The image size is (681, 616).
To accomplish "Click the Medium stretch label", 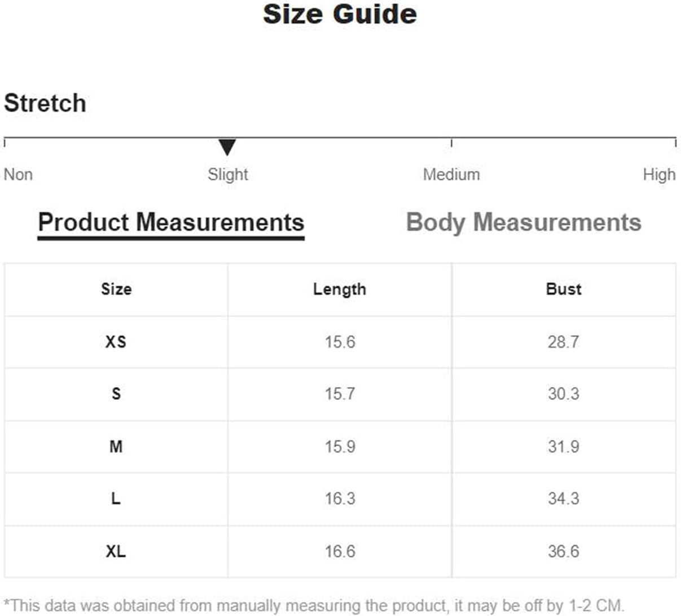I will pos(451,174).
